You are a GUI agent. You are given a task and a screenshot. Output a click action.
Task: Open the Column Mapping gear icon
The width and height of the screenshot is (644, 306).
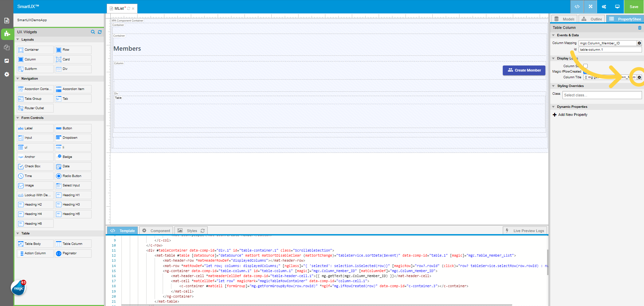pyautogui.click(x=639, y=43)
